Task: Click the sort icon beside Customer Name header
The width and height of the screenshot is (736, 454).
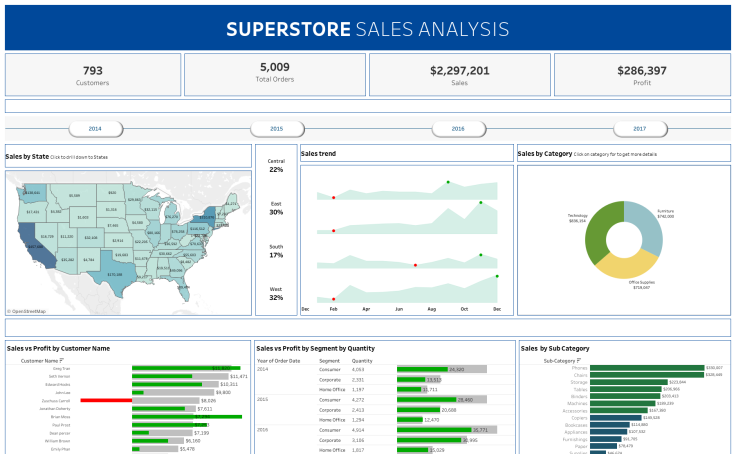Action: (61, 361)
